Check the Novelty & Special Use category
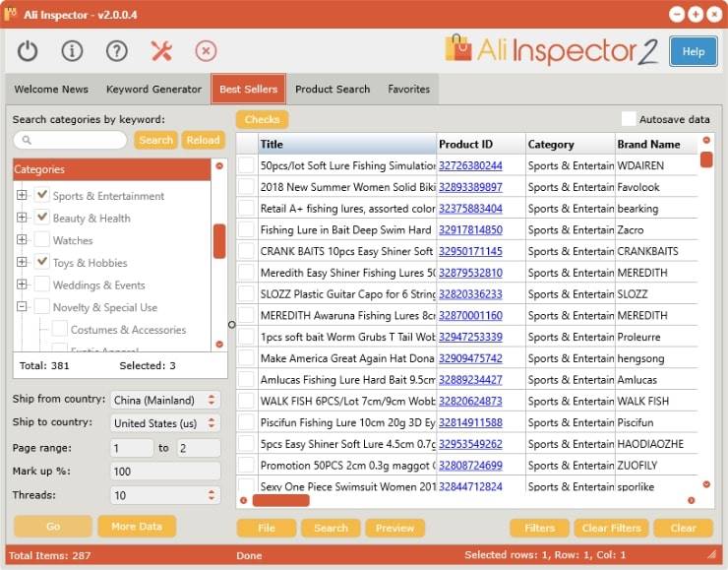Screen dimensions: 728x570 point(42,306)
